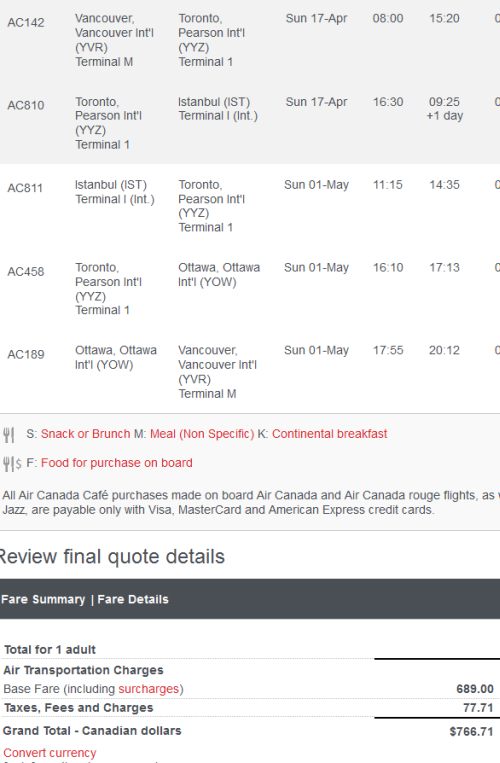The height and width of the screenshot is (763, 500).
Task: Click the Base Fare amount 689.00
Action: coord(475,689)
